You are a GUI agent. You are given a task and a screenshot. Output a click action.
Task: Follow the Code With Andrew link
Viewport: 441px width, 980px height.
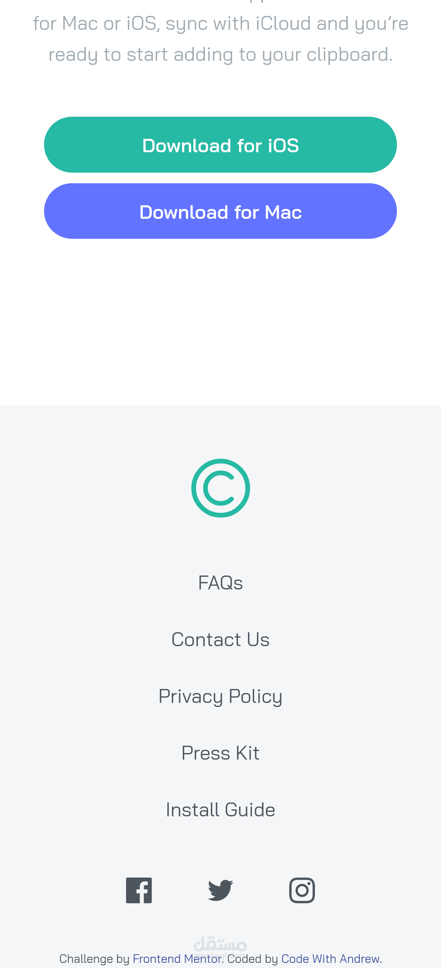pyautogui.click(x=330, y=959)
